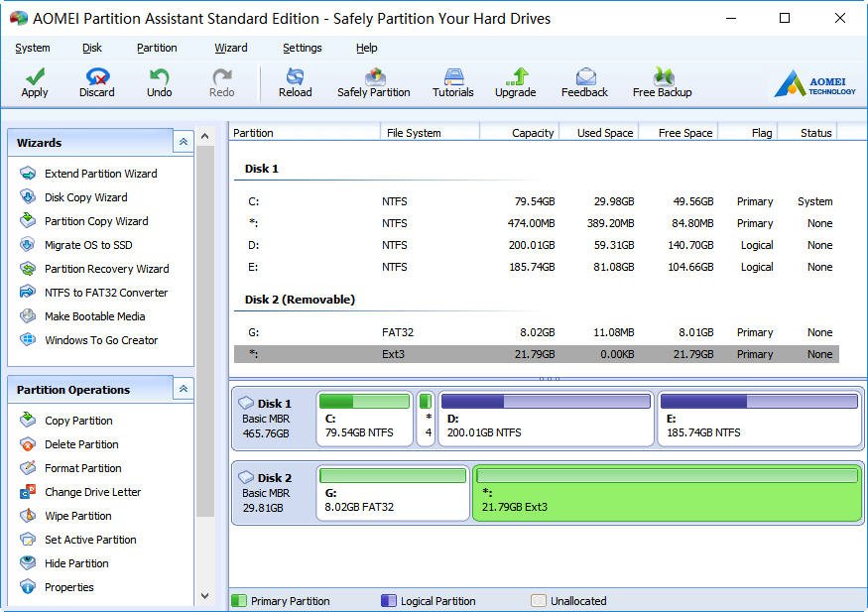Select the Ext3 21.79GB partition row

click(x=537, y=354)
